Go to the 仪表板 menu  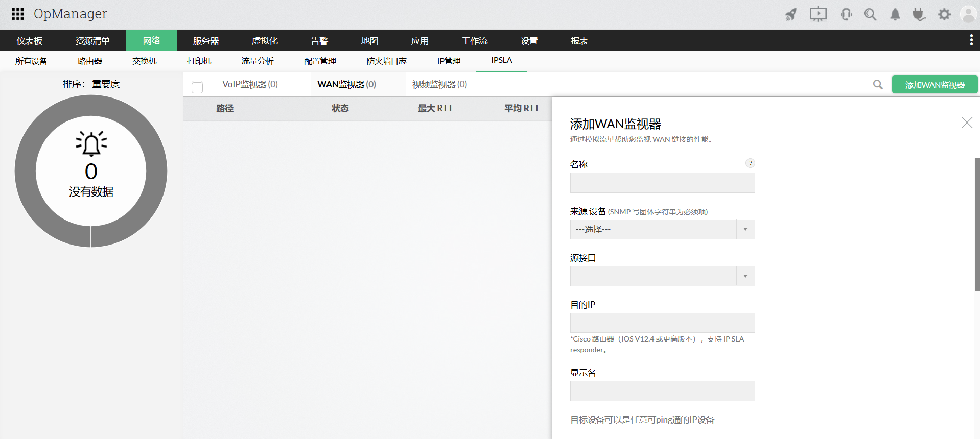pos(30,41)
